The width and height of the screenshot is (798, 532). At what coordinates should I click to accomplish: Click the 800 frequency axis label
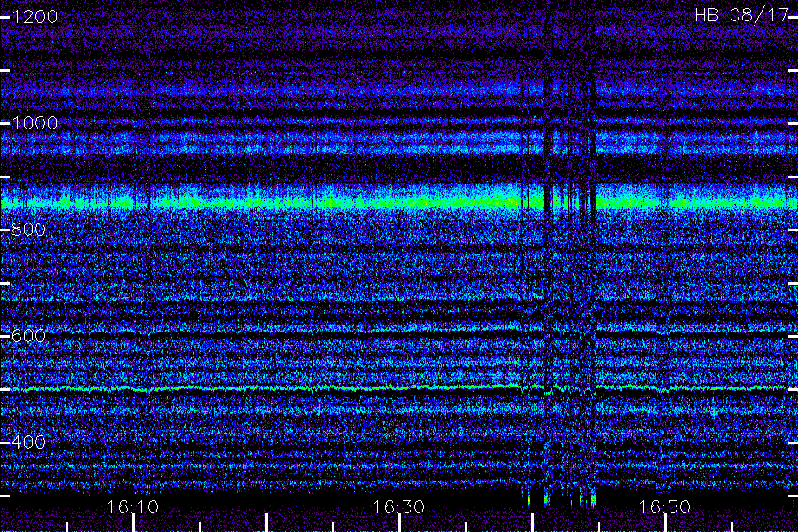(28, 230)
